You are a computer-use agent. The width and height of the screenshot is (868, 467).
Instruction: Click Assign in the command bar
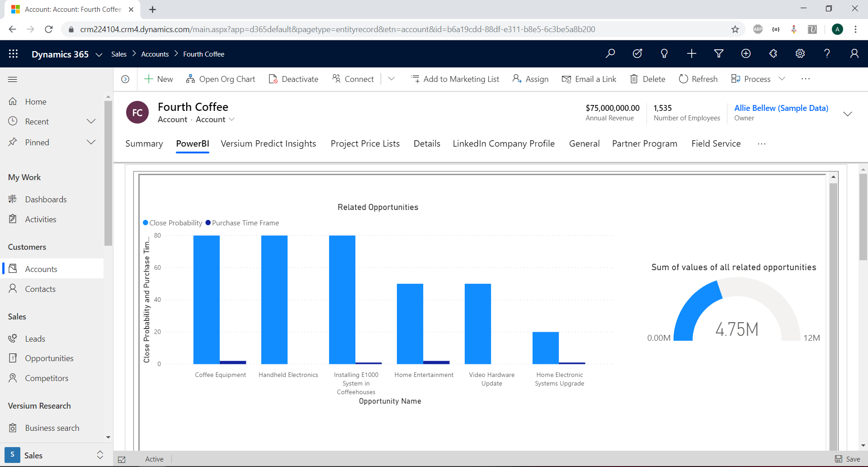(x=530, y=79)
